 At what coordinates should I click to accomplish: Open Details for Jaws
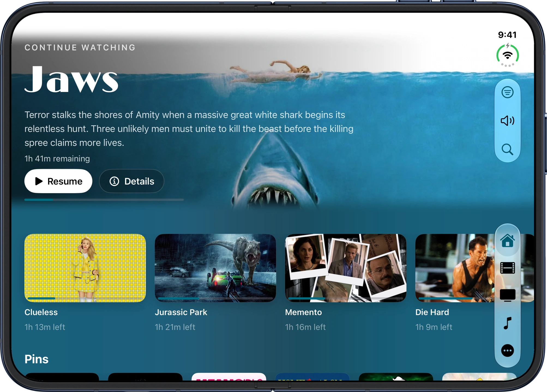[131, 181]
